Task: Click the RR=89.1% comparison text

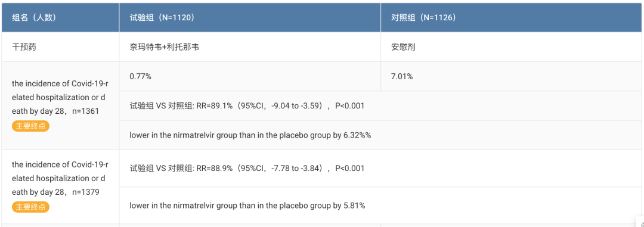Action: [247, 106]
